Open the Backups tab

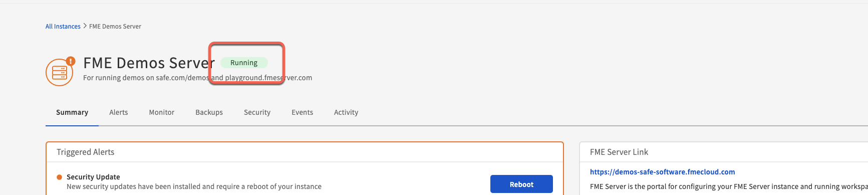point(209,112)
